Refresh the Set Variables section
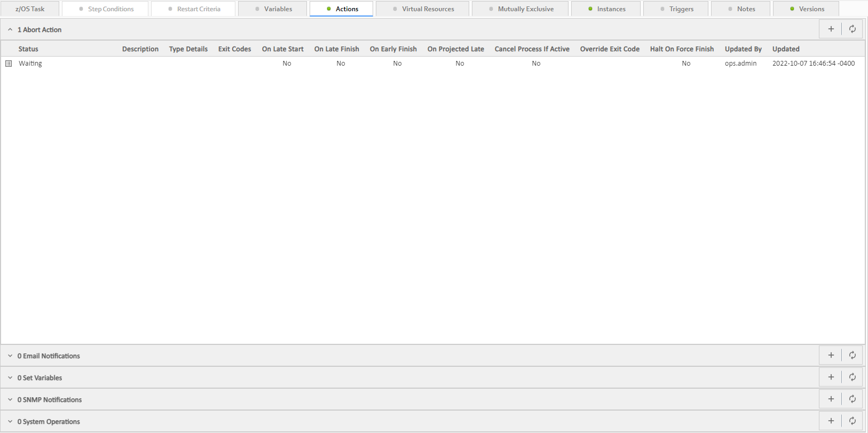The height and width of the screenshot is (433, 868). [x=852, y=377]
